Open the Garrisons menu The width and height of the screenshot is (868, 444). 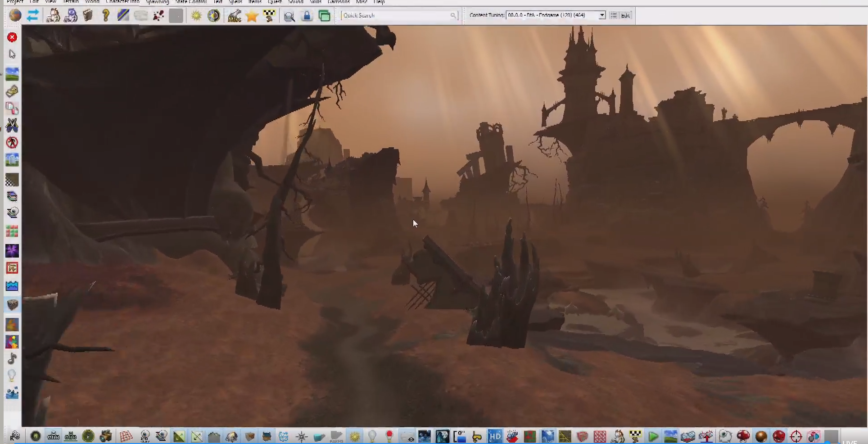[x=339, y=2]
